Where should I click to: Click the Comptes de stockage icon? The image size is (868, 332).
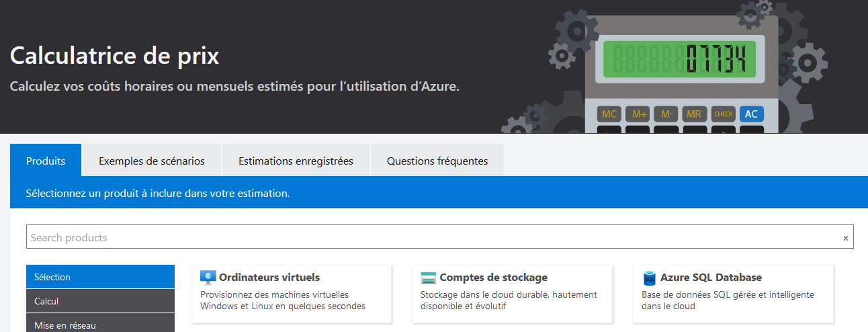tap(429, 278)
